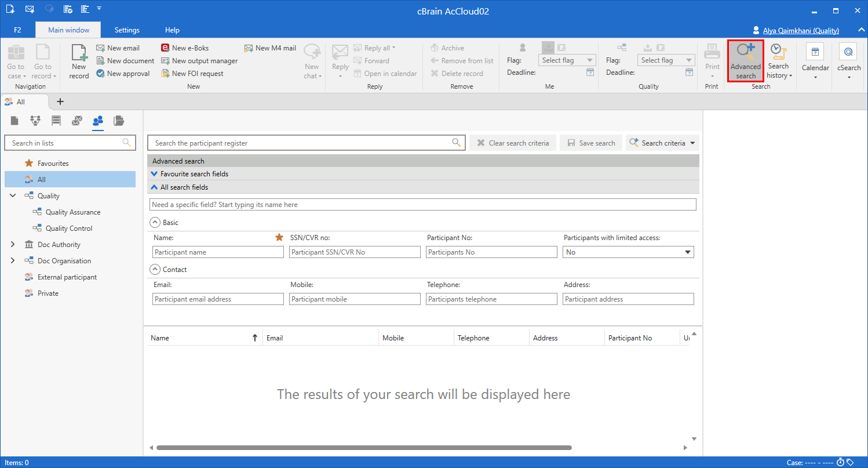Toggle sort arrow on Name column
The image size is (868, 468).
(254, 338)
